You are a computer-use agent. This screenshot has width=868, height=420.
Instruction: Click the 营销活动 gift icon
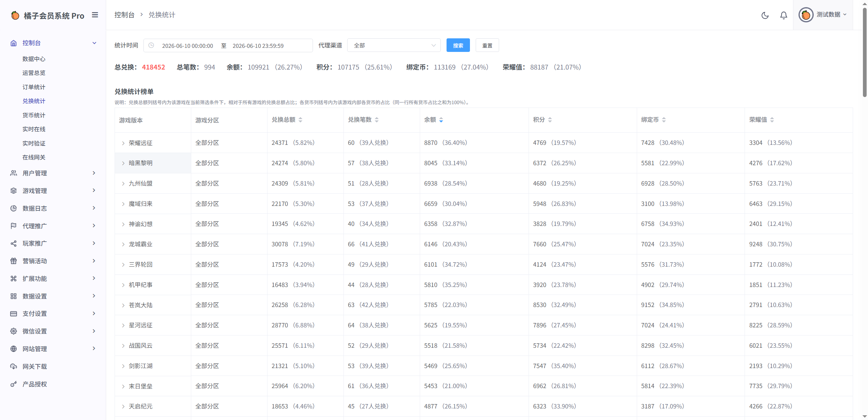(x=14, y=261)
